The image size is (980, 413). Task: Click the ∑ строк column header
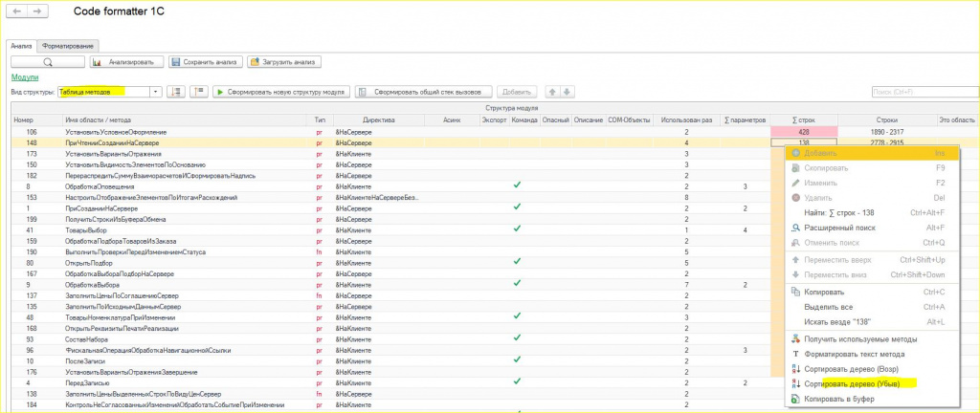pyautogui.click(x=804, y=120)
